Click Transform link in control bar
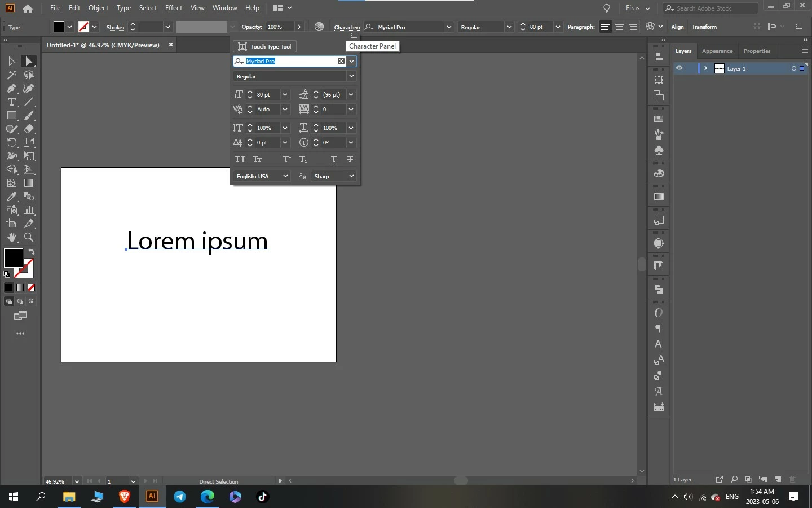 click(x=704, y=27)
